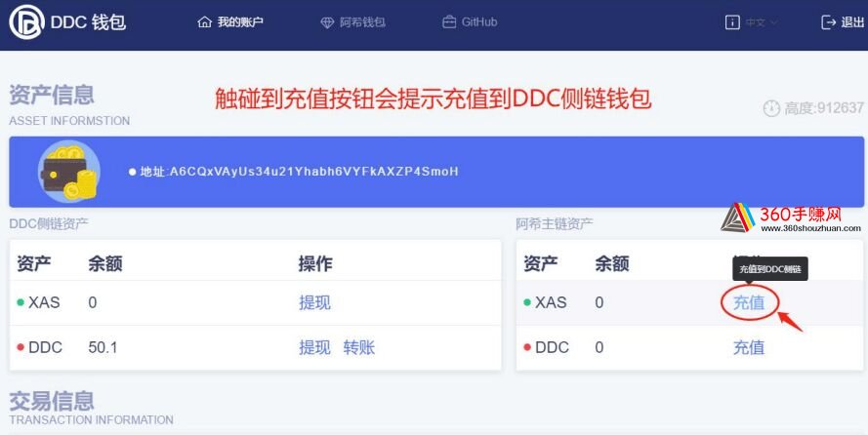Click the info icon beside 中文

tap(732, 22)
